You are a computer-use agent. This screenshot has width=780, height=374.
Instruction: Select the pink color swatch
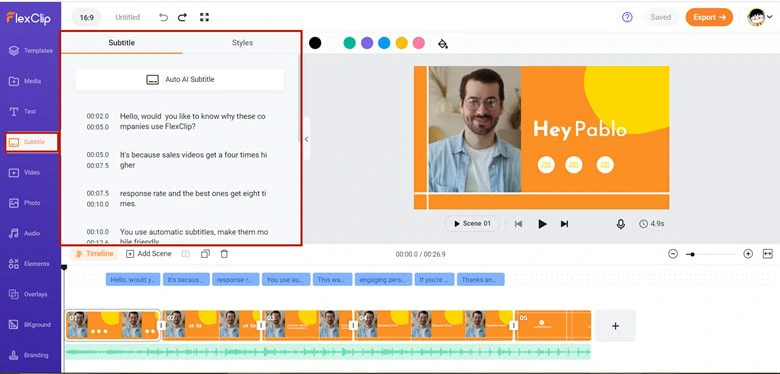(x=419, y=43)
